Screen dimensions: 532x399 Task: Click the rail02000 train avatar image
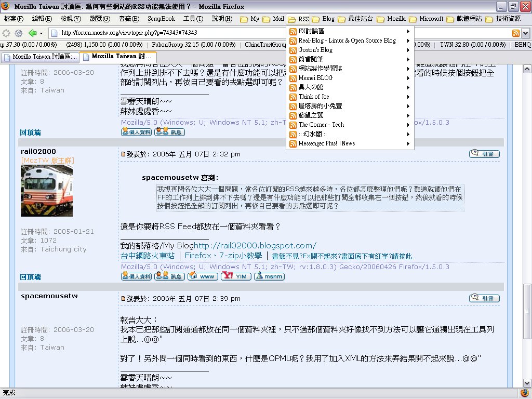coord(47,190)
